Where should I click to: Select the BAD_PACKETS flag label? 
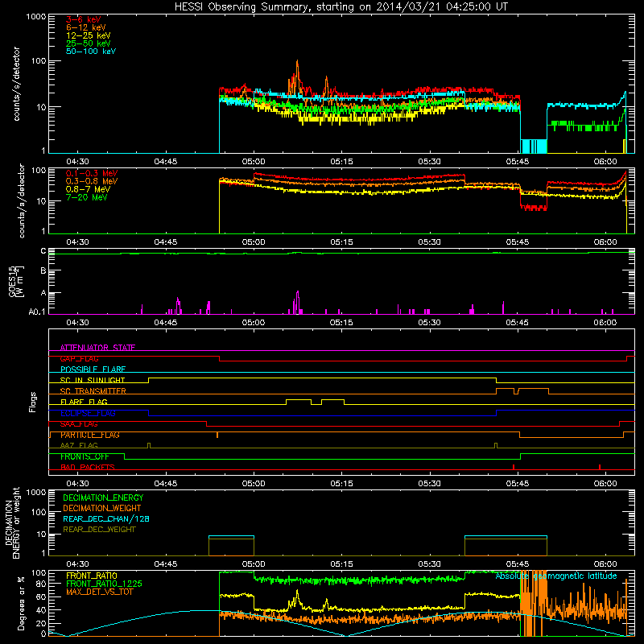(x=88, y=467)
